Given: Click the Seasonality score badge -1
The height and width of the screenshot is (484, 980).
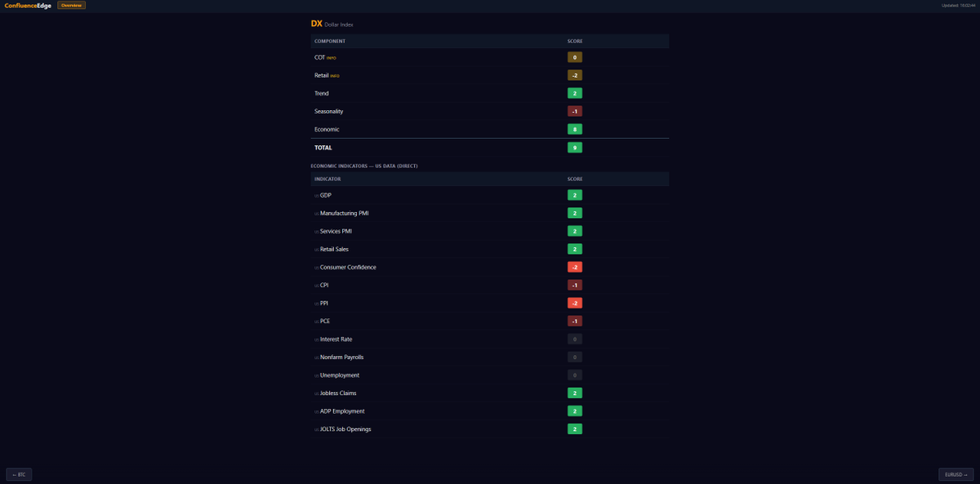Looking at the screenshot, I should 575,111.
